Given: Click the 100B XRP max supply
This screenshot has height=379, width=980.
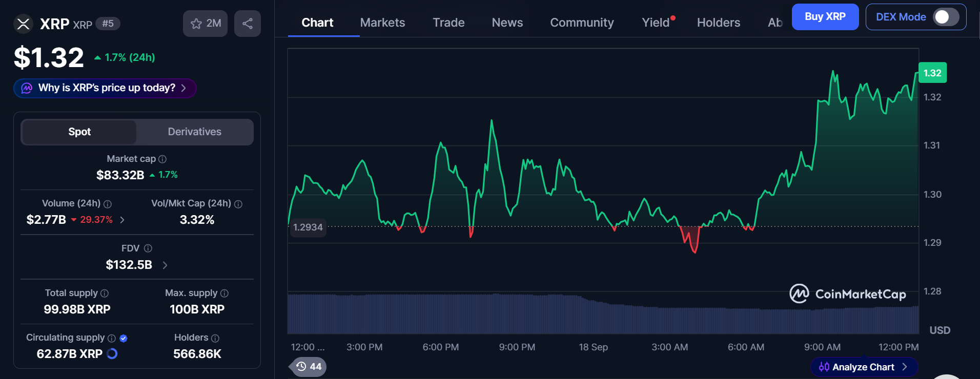Looking at the screenshot, I should (x=197, y=309).
